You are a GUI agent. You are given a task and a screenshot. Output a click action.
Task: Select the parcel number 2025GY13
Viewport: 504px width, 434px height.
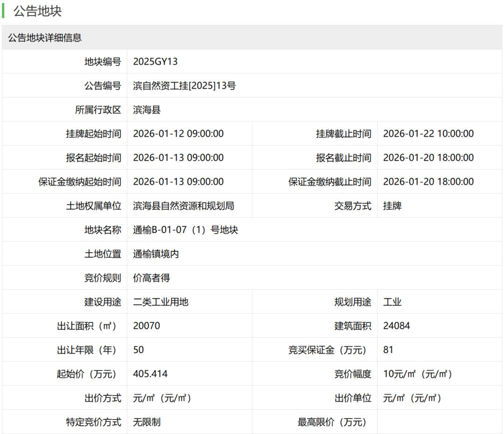pyautogui.click(x=155, y=62)
